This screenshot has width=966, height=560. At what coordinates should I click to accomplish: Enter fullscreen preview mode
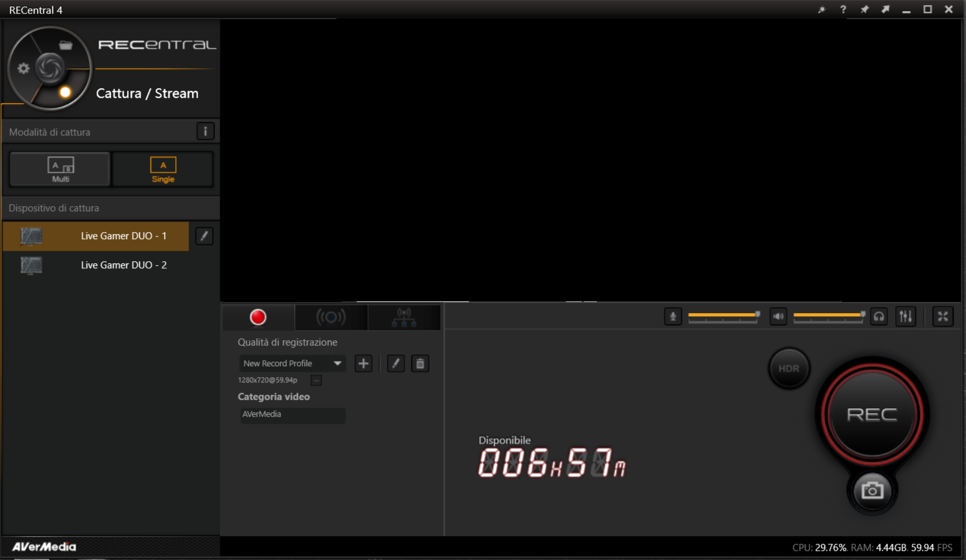pyautogui.click(x=943, y=316)
